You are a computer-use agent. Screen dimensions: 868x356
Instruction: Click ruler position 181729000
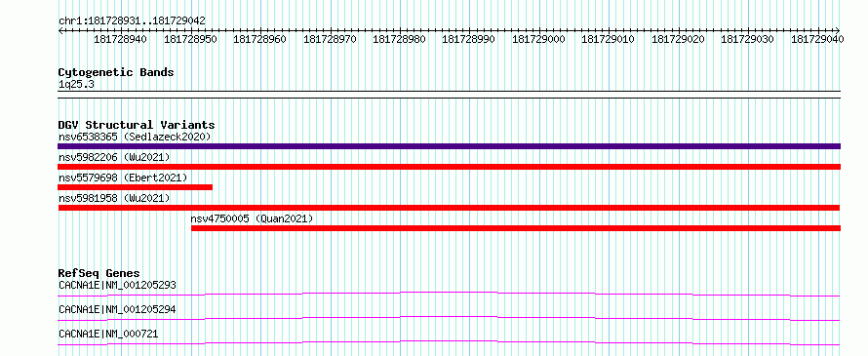(x=538, y=39)
